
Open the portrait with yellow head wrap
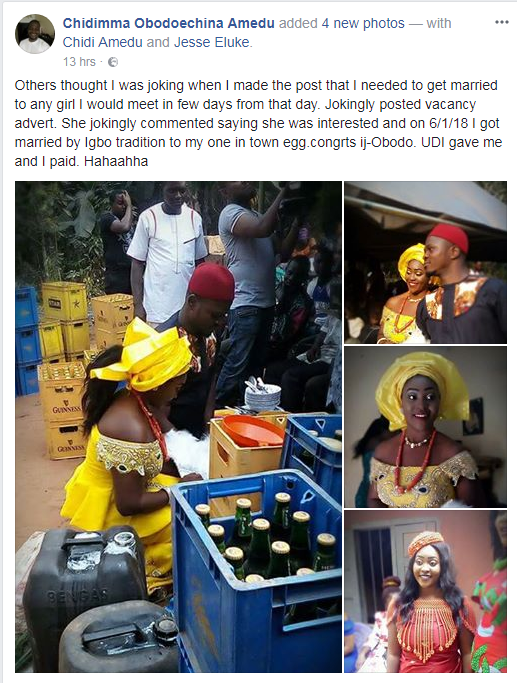point(426,427)
